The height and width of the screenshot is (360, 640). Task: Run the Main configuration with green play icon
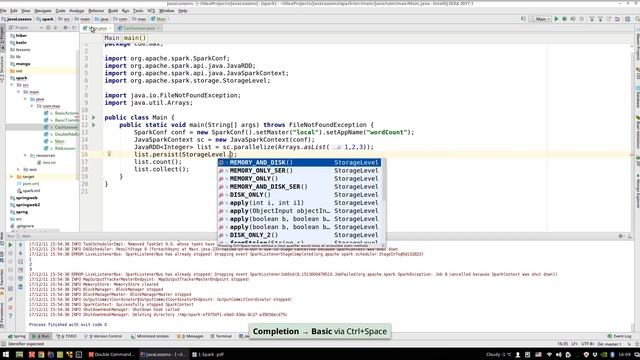(x=556, y=19)
